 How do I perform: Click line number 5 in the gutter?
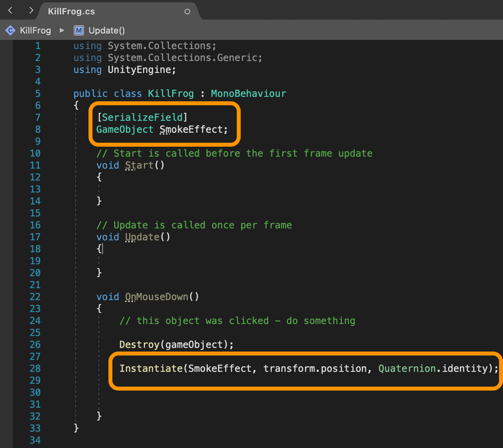point(38,93)
